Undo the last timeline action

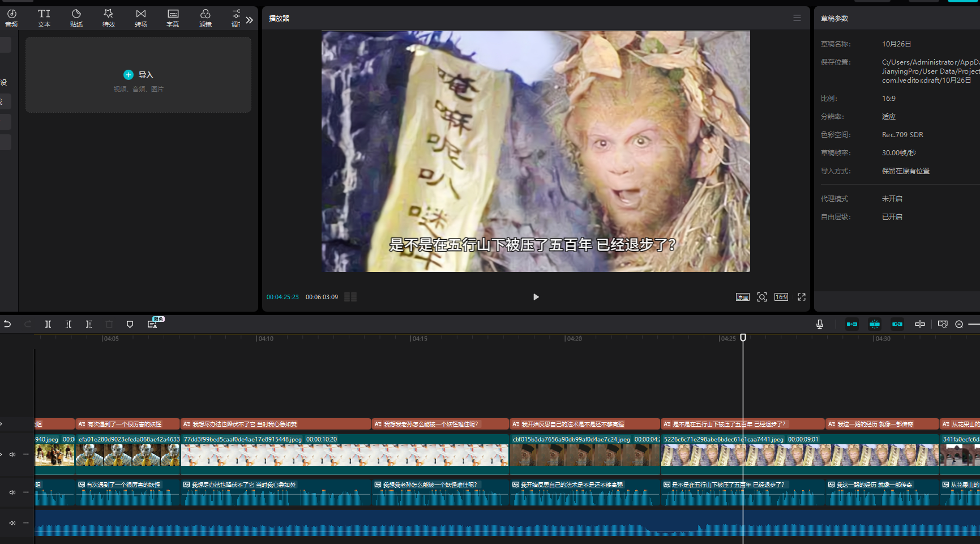(7, 324)
